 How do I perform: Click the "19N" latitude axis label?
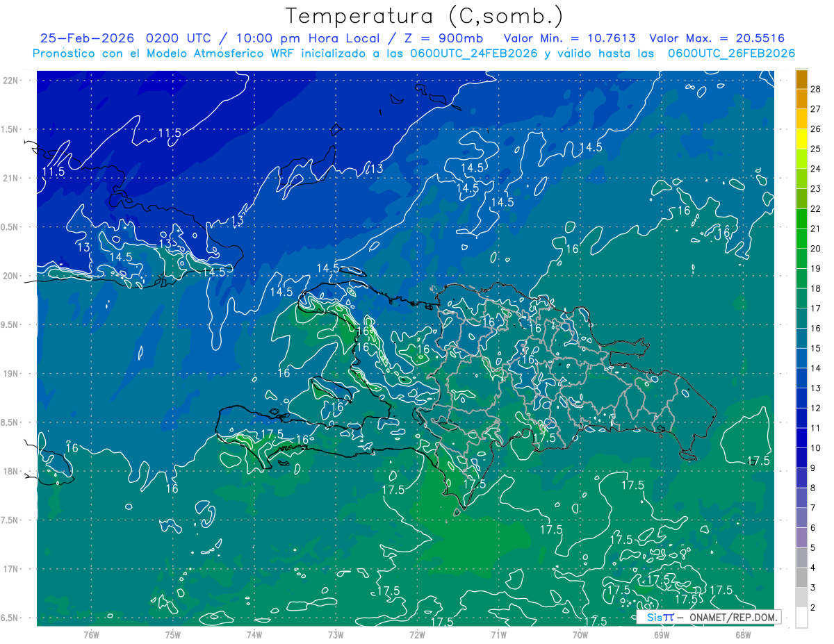pos(10,374)
